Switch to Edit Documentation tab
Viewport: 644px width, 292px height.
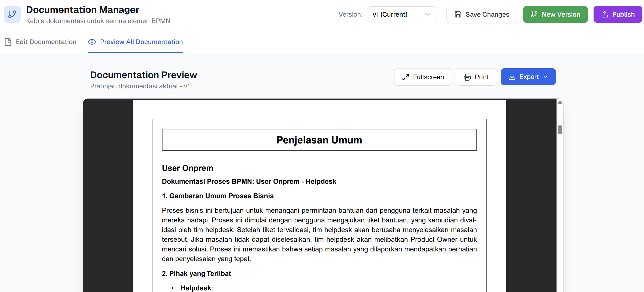click(46, 42)
